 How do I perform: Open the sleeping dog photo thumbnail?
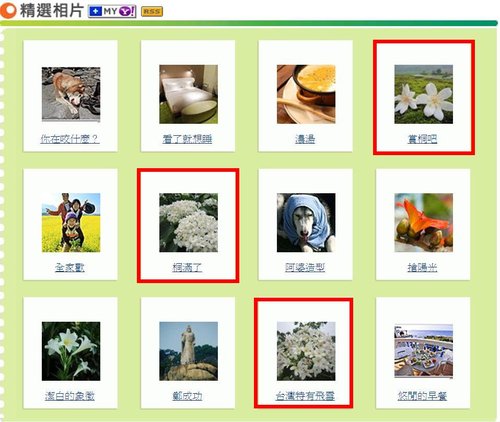click(x=71, y=94)
